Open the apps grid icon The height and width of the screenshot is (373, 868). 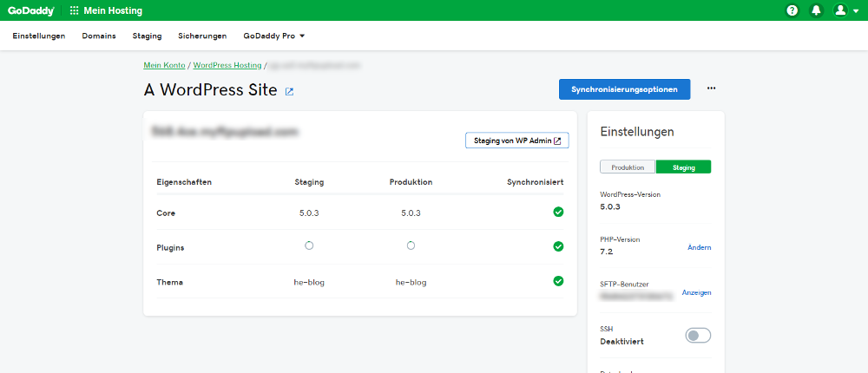pyautogui.click(x=74, y=10)
